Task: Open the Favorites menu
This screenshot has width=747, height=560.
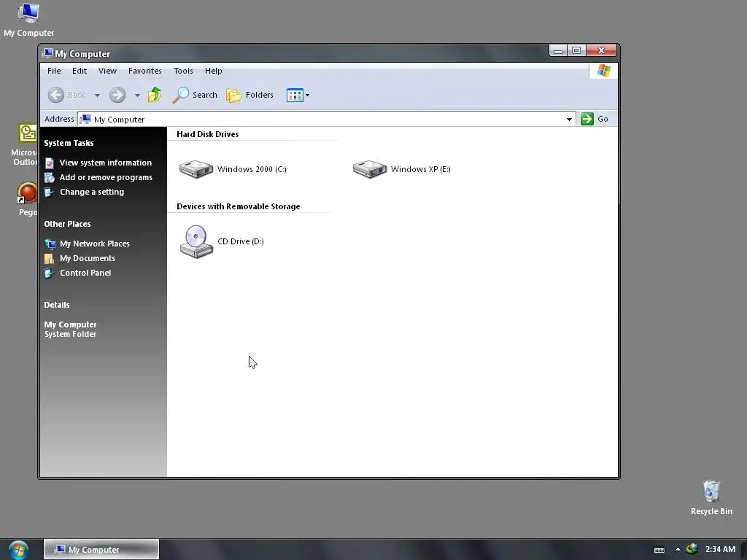Action: click(x=145, y=71)
